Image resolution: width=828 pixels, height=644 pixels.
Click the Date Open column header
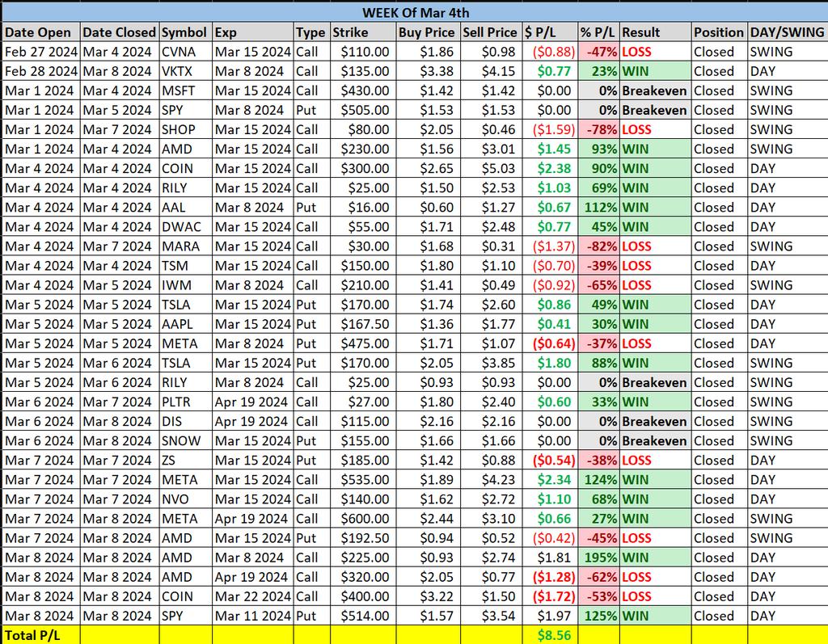(x=40, y=32)
